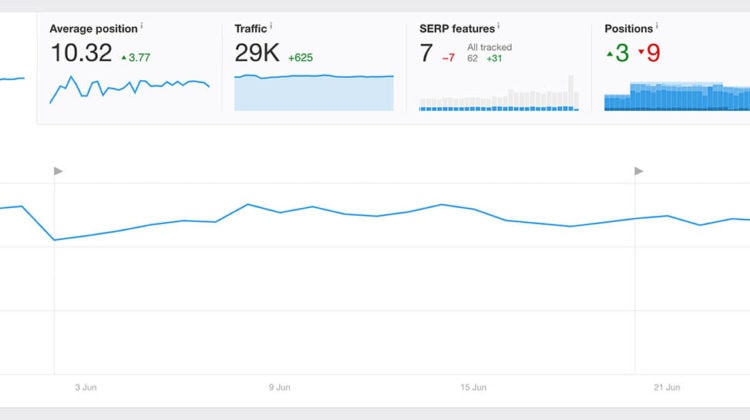Click info icon next to Traffic
The height and width of the screenshot is (420, 750).
[x=271, y=25]
